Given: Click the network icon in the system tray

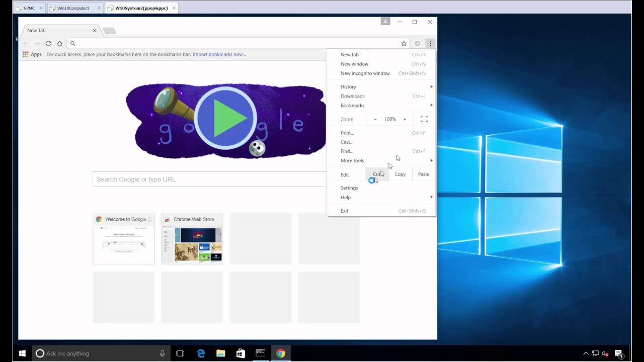Looking at the screenshot, I should coord(596,353).
